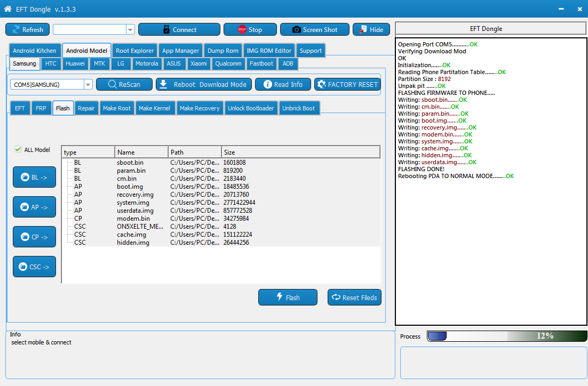Image resolution: width=588 pixels, height=386 pixels.
Task: Select the ASUS brand tab
Action: click(173, 63)
